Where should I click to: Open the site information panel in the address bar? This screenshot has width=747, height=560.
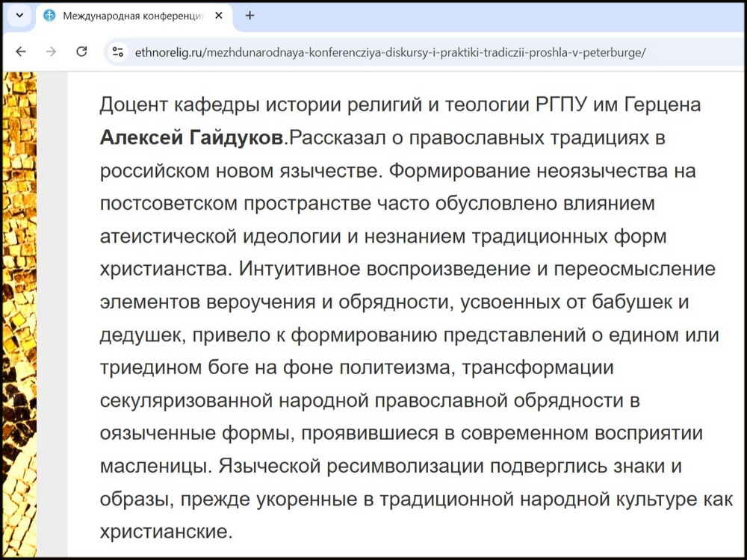point(117,52)
